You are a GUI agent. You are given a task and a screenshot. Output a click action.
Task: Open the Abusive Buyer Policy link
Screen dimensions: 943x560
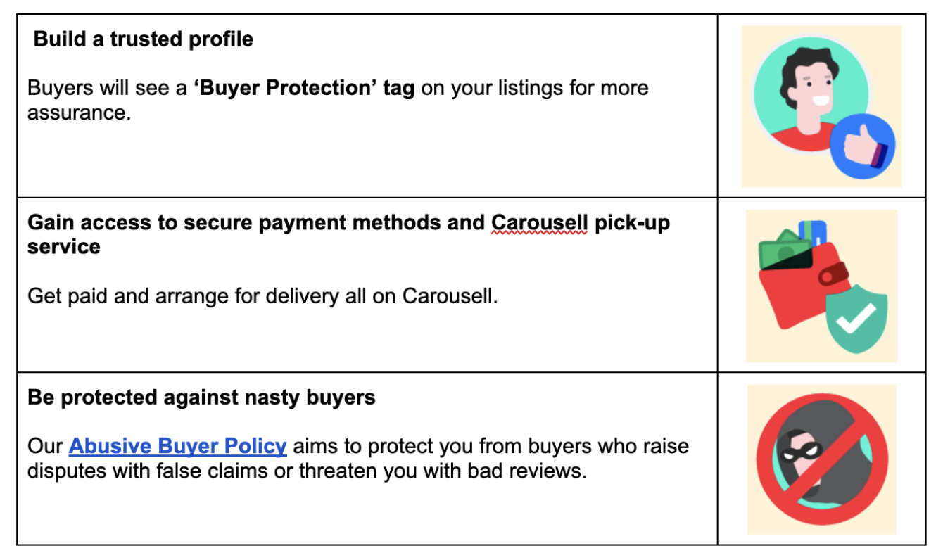pos(177,446)
